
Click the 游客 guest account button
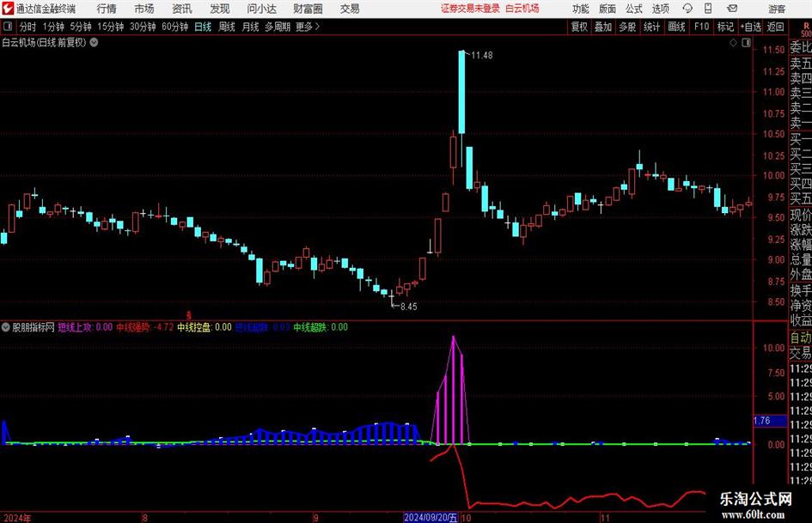(776, 9)
